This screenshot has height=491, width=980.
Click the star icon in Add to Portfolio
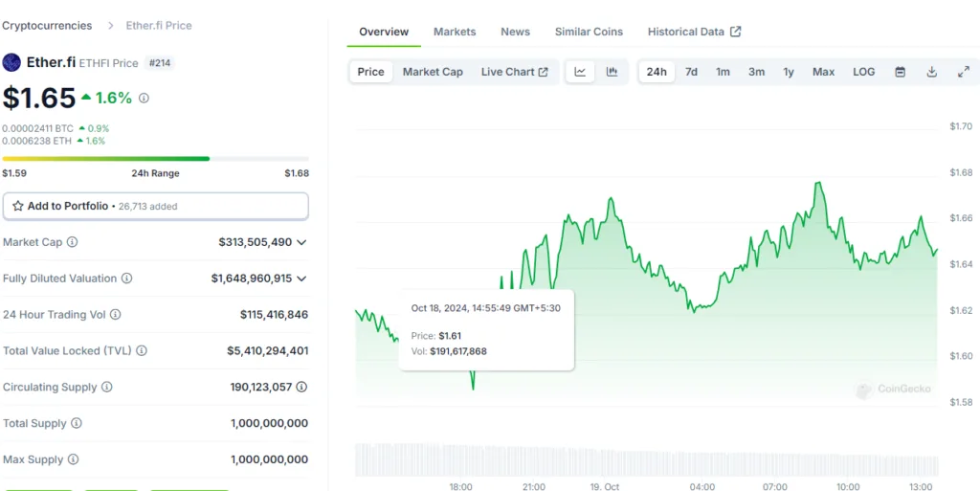(x=18, y=206)
